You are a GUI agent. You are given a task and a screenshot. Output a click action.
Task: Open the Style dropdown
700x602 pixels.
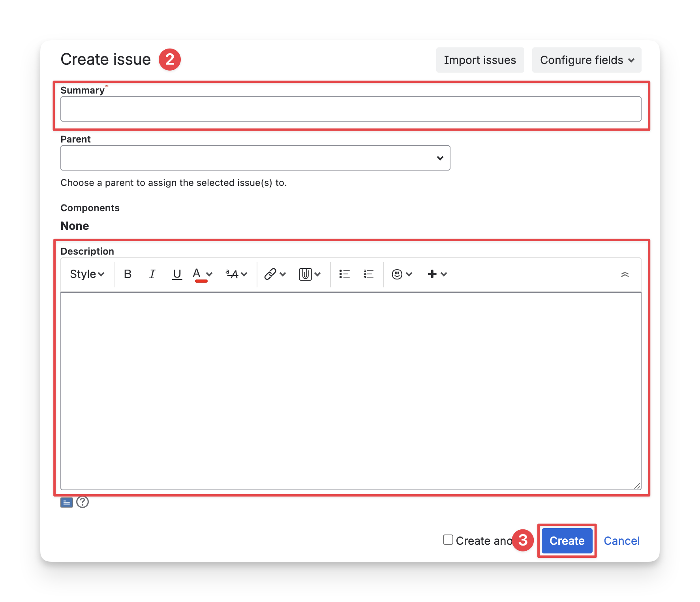click(x=87, y=274)
